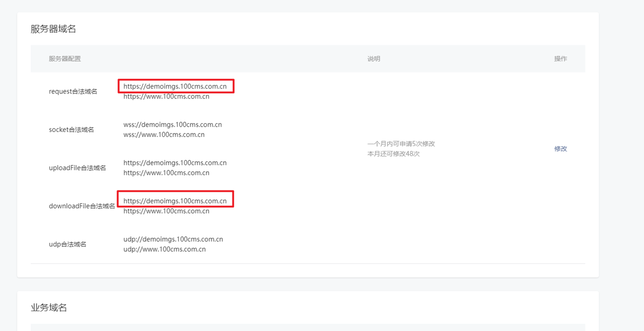Click the downloadFile合法域名 row label
Screen dimensions: 644x331
82,206
